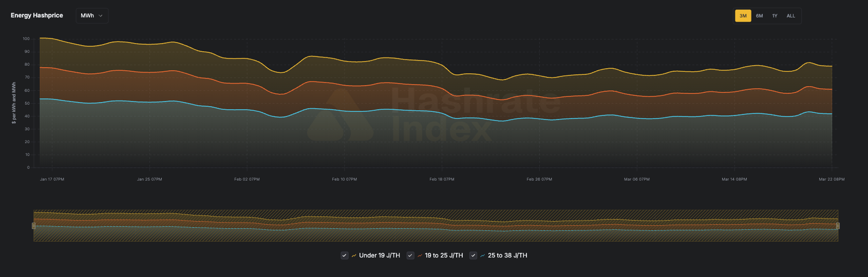Uncheck the Under 19 J/TH series checkbox
This screenshot has width=868, height=277.
click(345, 255)
